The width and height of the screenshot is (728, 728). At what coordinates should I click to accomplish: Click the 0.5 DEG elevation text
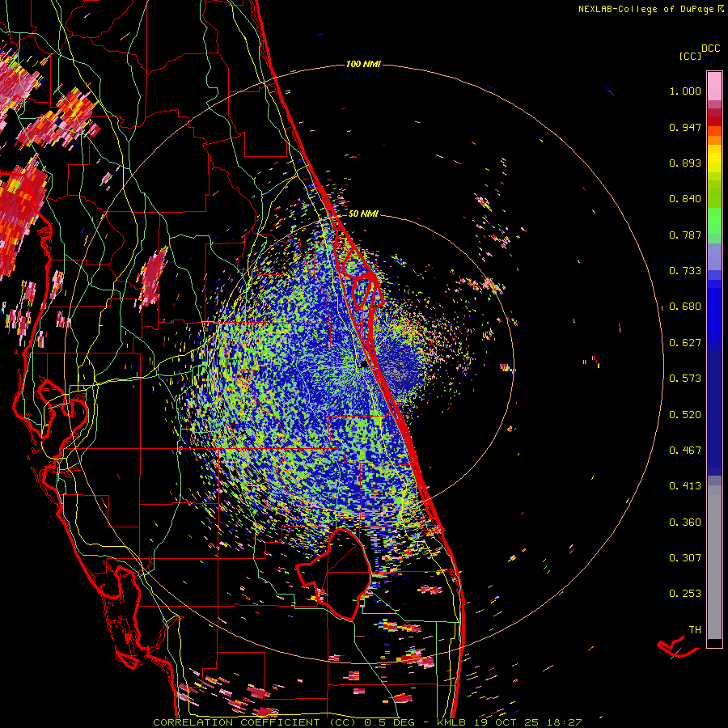tap(389, 722)
